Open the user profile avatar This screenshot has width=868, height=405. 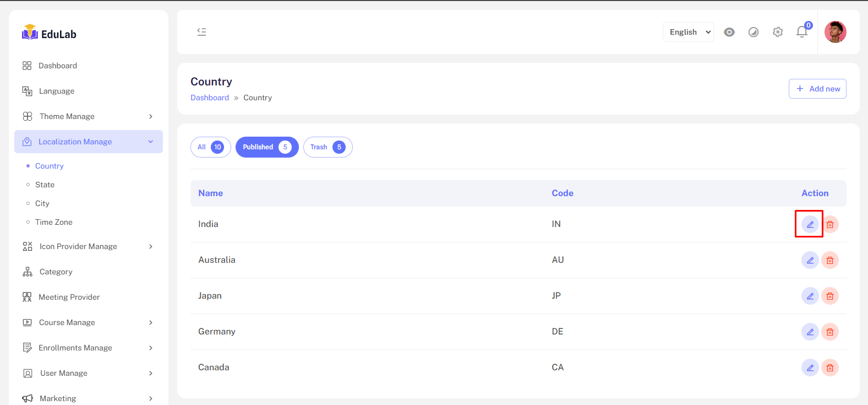(x=835, y=32)
